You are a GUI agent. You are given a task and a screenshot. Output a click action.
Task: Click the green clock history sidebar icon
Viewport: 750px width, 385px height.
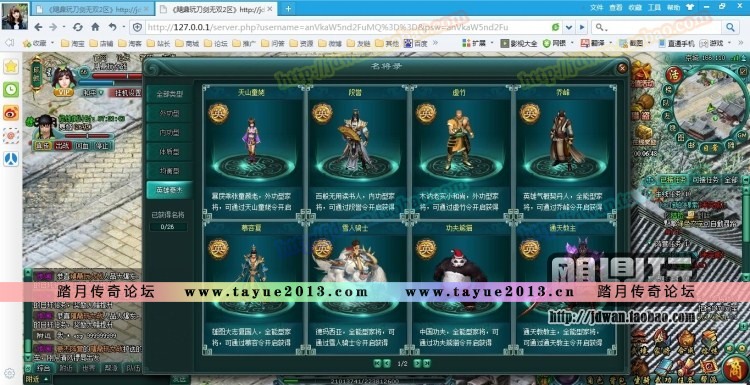tap(11, 89)
